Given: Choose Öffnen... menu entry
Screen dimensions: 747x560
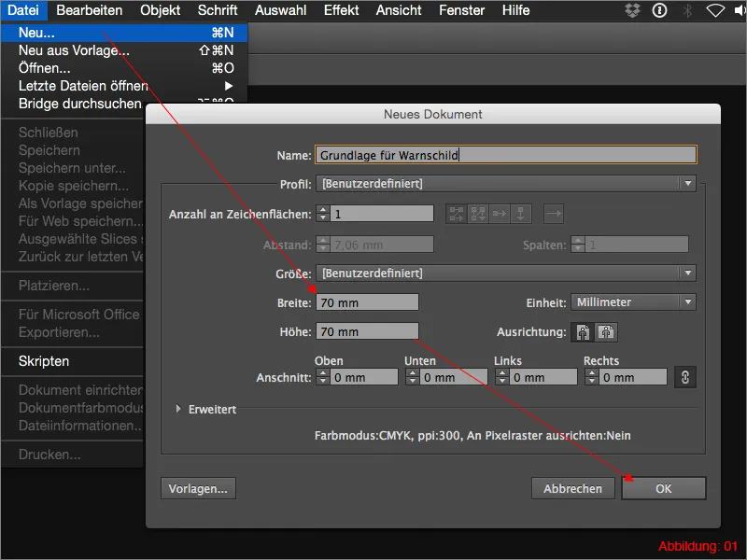Looking at the screenshot, I should point(125,68).
